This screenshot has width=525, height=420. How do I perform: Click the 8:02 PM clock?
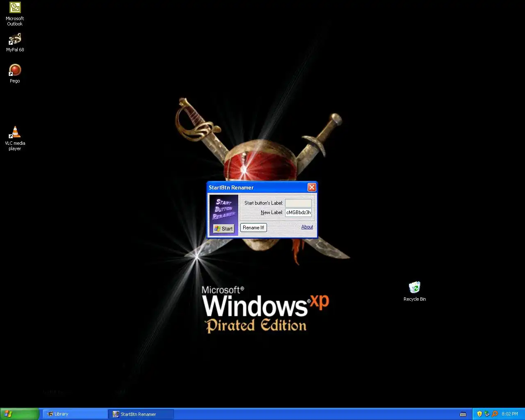click(510, 414)
